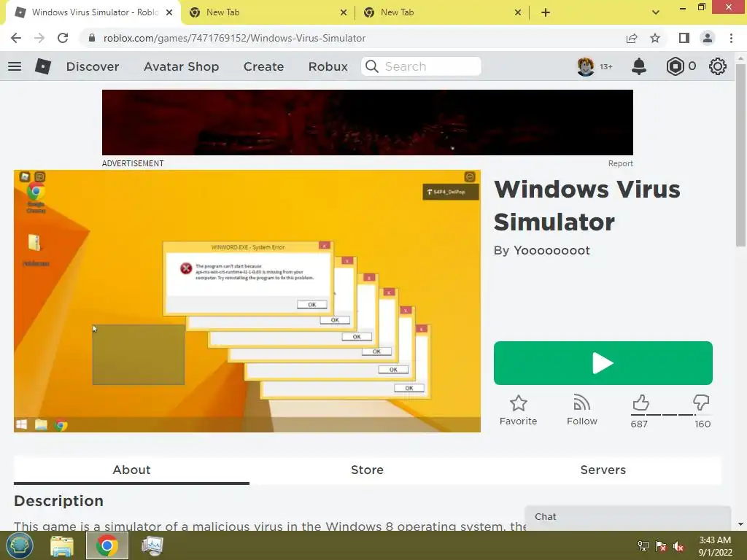
Task: Open the Resource Monitor taskbar icon
Action: [152, 545]
